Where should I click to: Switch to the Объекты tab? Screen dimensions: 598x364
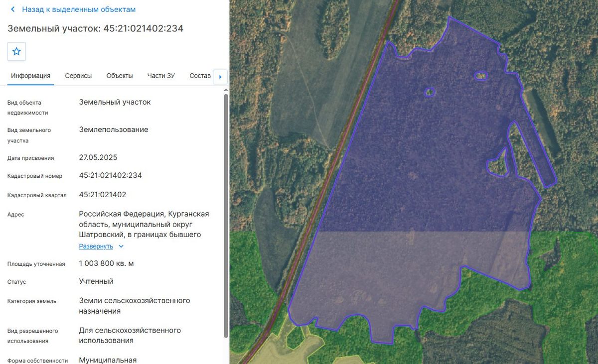[x=120, y=76]
